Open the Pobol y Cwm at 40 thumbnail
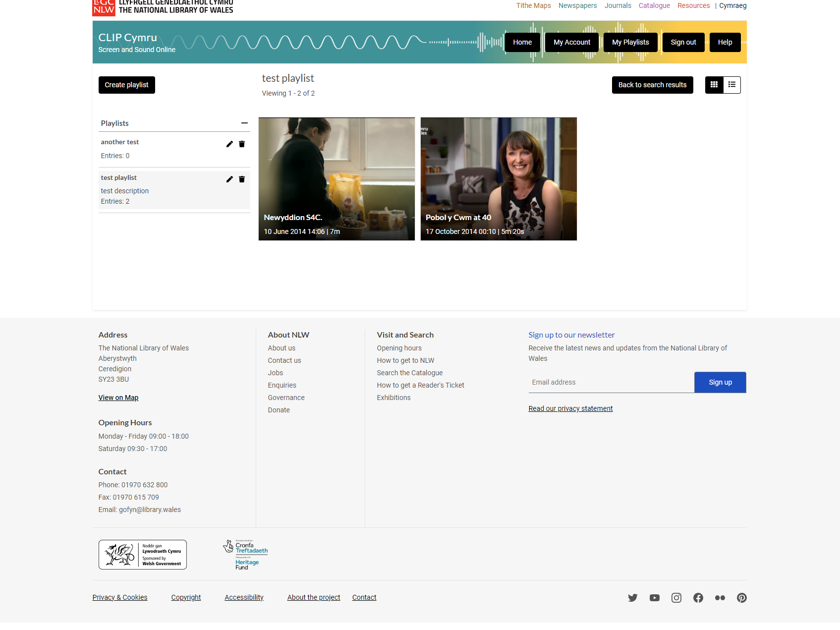Image resolution: width=840 pixels, height=630 pixels. 499,179
